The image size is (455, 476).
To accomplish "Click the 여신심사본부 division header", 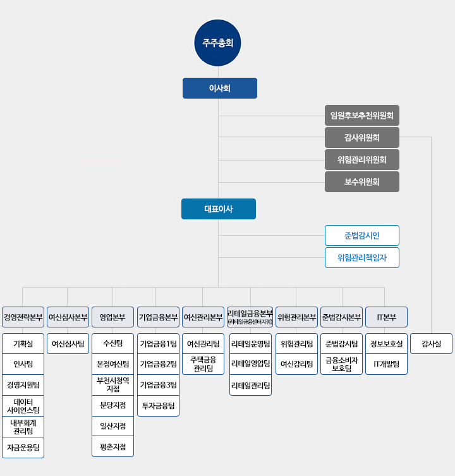I will point(68,317).
